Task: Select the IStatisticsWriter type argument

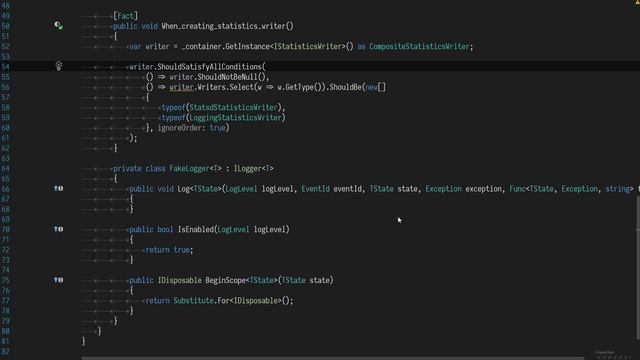Action: pos(308,47)
